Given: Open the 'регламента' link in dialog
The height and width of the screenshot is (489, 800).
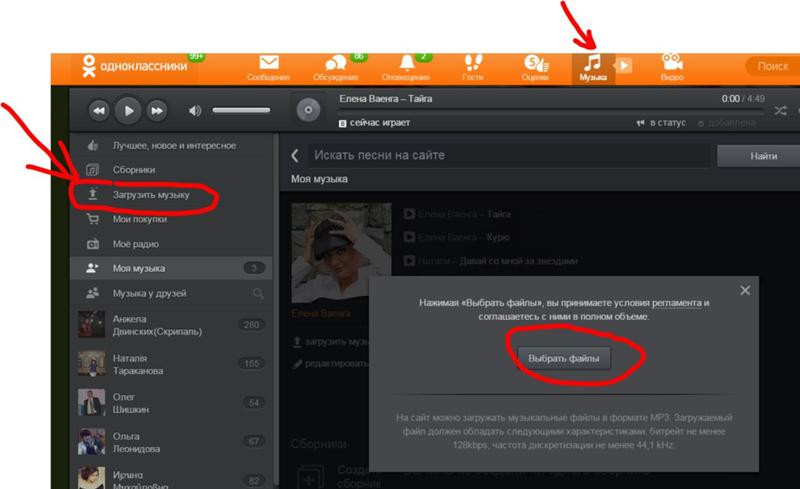Looking at the screenshot, I should 677,303.
